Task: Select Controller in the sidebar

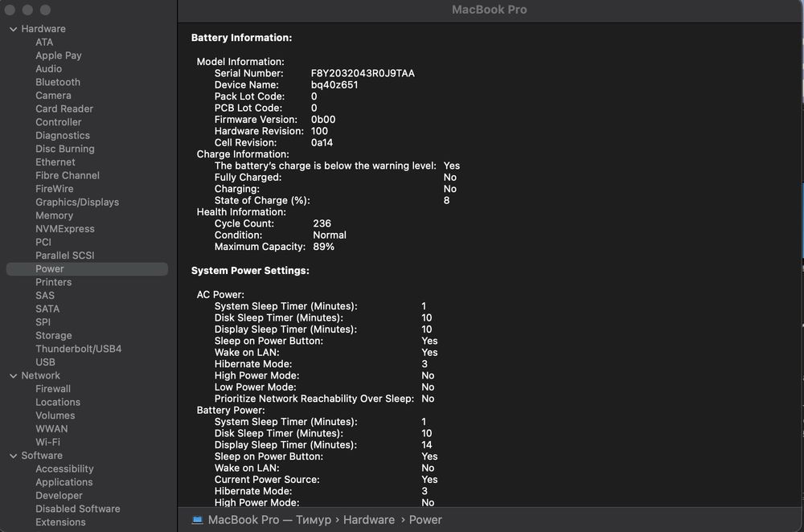Action: pos(59,122)
